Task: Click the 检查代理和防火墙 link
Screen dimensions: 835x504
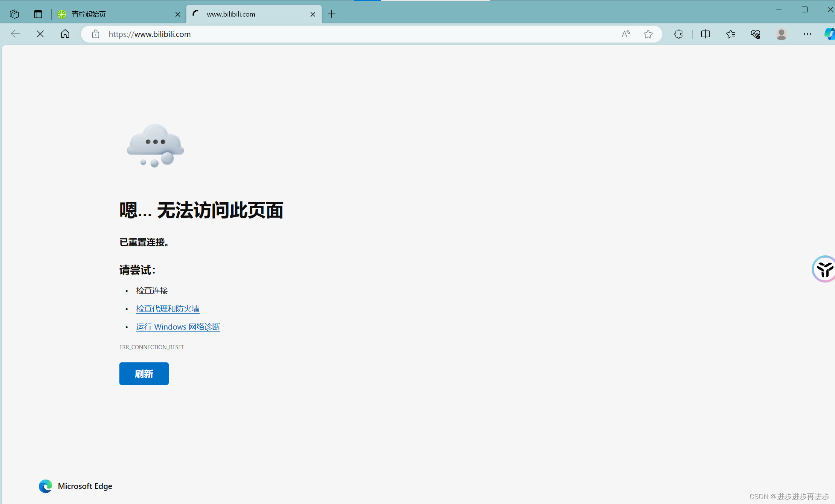Action: [168, 309]
